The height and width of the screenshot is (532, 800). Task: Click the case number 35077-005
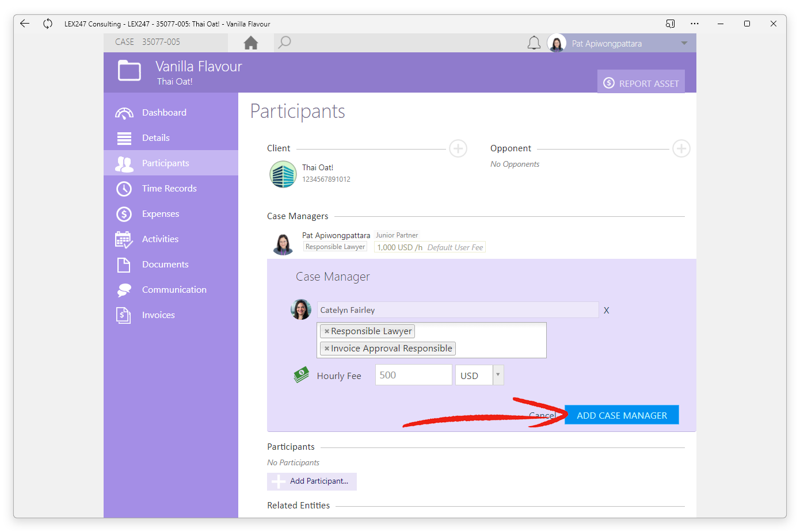[x=161, y=42]
